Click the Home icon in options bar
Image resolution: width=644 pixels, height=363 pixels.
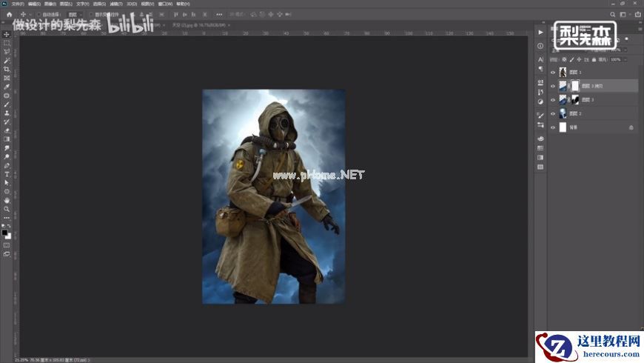click(9, 14)
